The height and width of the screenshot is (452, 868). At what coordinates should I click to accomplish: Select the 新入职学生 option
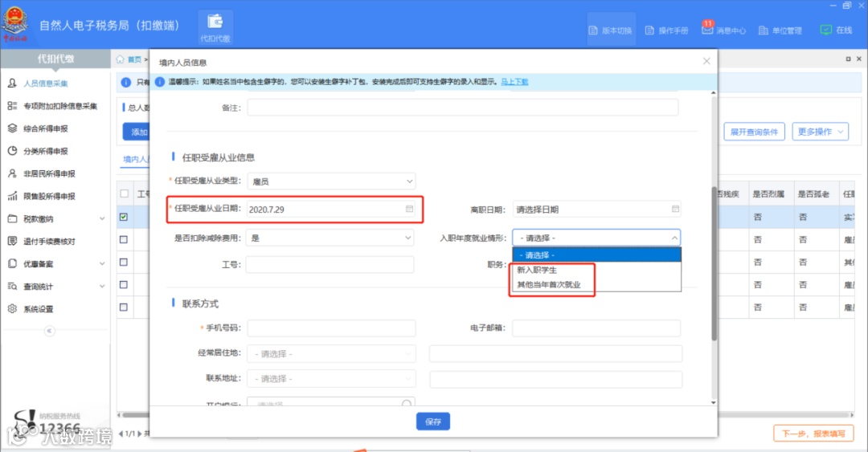click(x=596, y=270)
